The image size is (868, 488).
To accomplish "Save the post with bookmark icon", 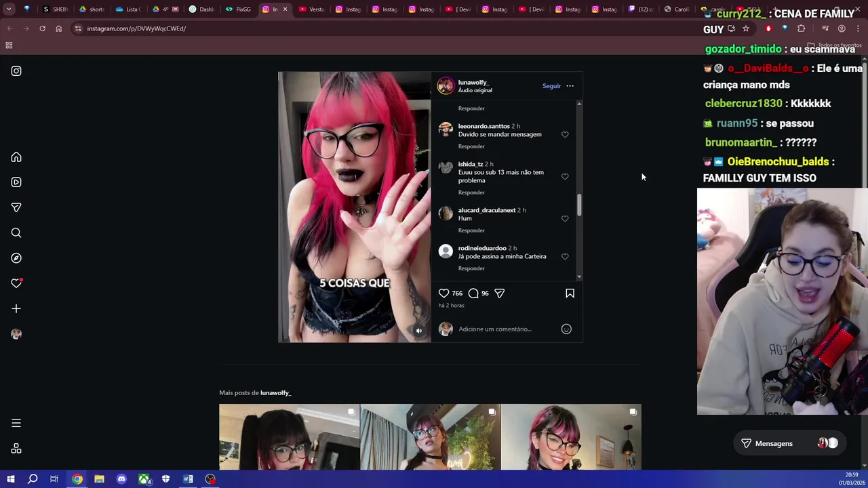I will (x=570, y=293).
